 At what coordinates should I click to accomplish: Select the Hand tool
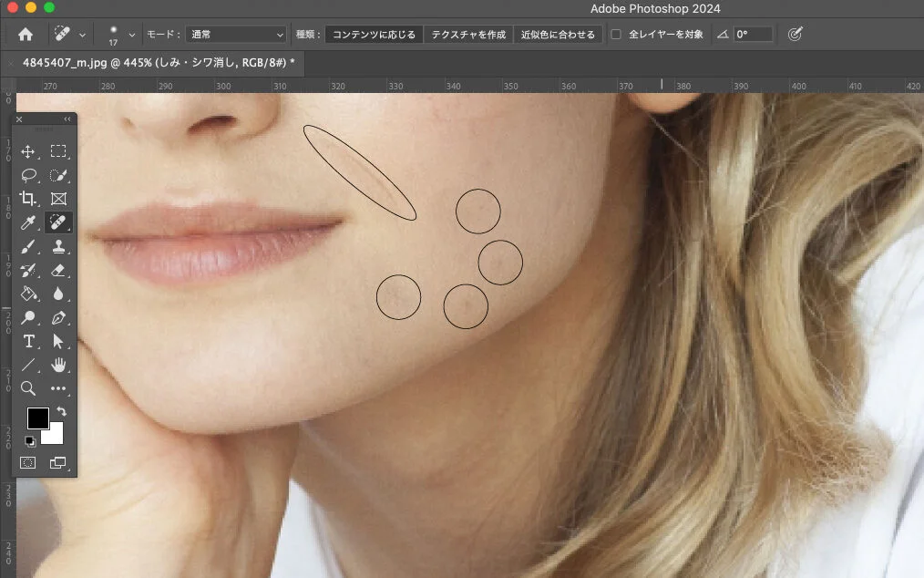pos(58,366)
